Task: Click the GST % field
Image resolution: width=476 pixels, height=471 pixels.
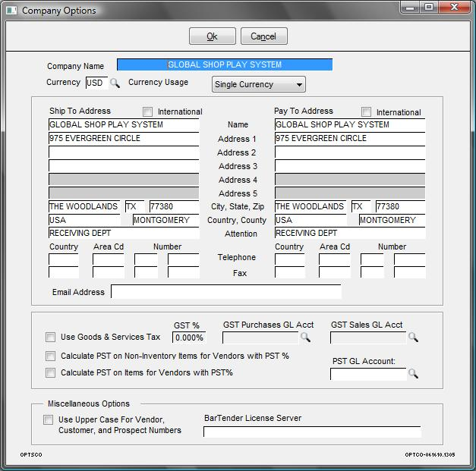Action: point(189,338)
